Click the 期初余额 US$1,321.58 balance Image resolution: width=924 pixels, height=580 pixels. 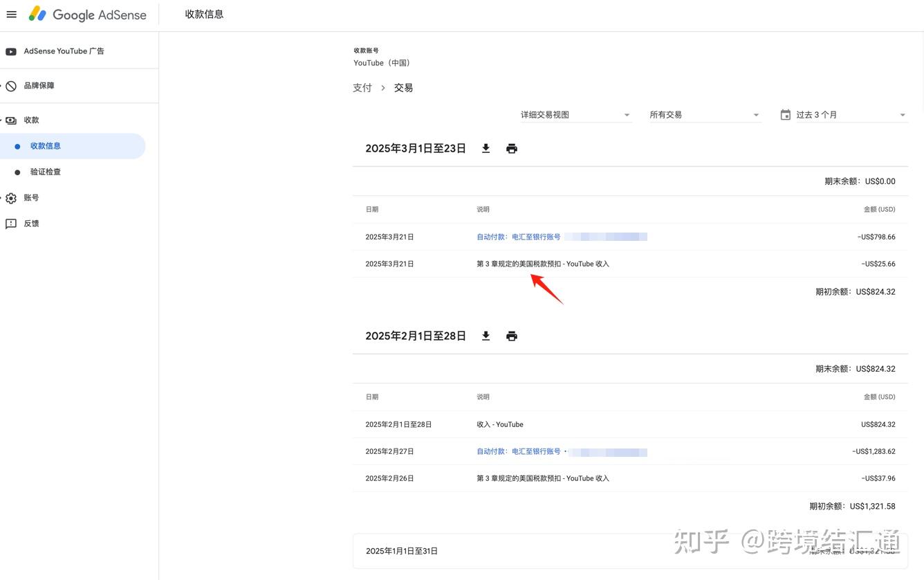pyautogui.click(x=852, y=507)
